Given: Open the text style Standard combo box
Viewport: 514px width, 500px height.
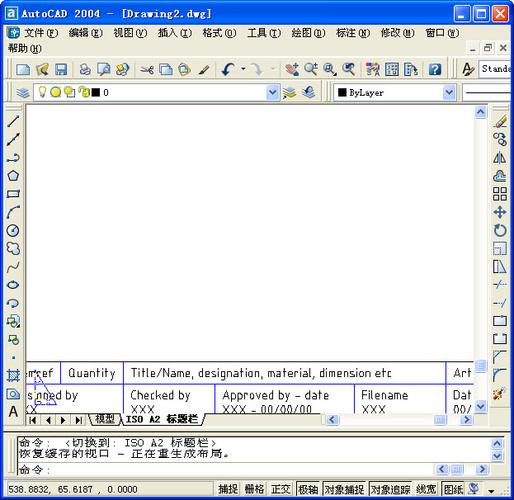Looking at the screenshot, I should [x=495, y=69].
